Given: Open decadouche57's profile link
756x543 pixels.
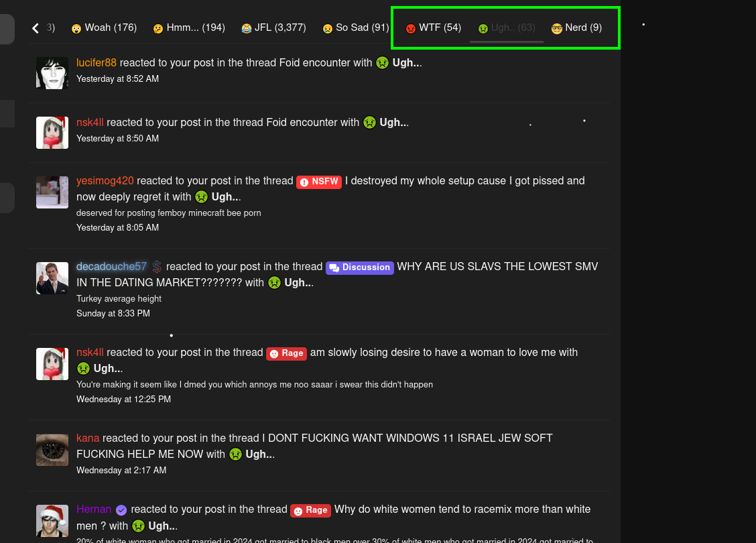Looking at the screenshot, I should 111,267.
